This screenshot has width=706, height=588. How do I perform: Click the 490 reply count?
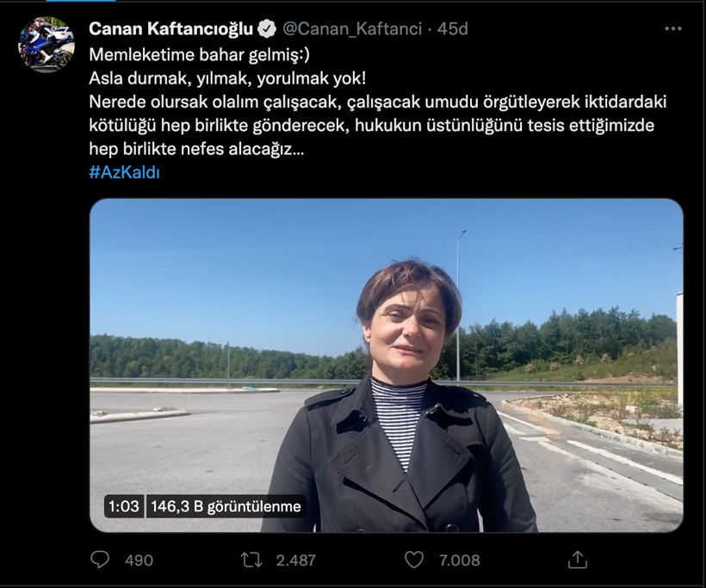[138, 560]
